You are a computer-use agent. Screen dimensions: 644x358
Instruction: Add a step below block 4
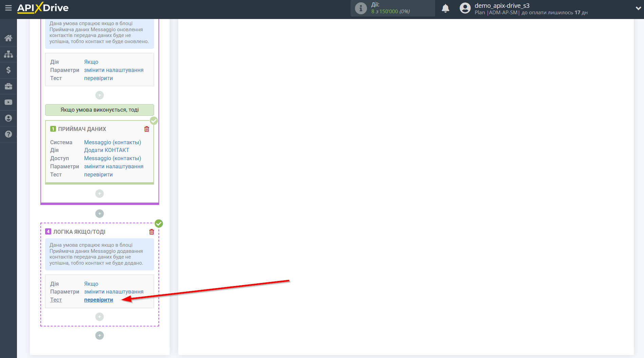(99, 335)
